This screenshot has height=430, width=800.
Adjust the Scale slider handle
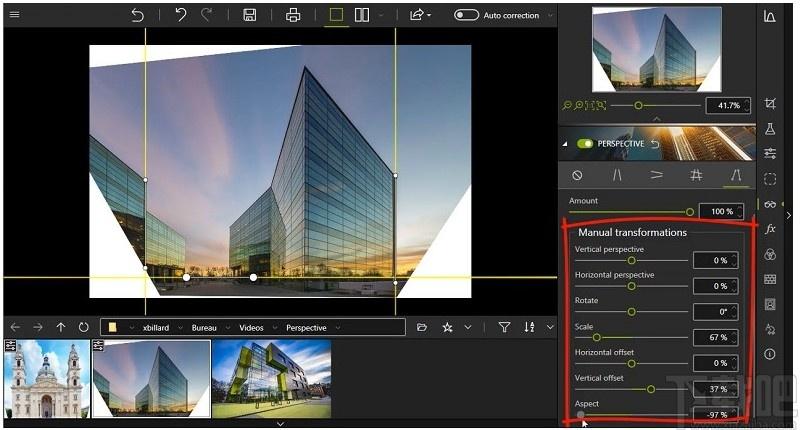pyautogui.click(x=596, y=338)
